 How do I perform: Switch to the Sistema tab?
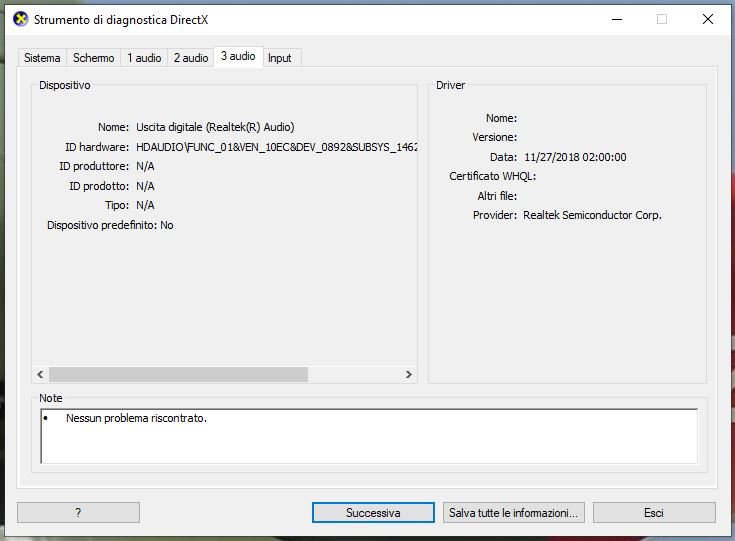coord(42,58)
